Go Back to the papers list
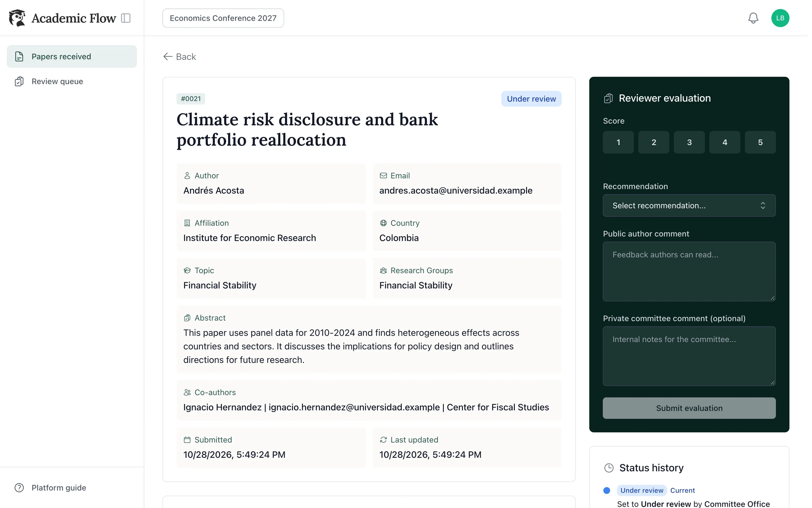Viewport: 812px width, 508px height. [180, 56]
